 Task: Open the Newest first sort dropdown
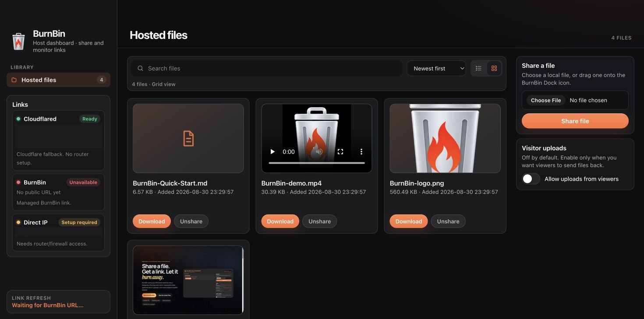pos(436,68)
